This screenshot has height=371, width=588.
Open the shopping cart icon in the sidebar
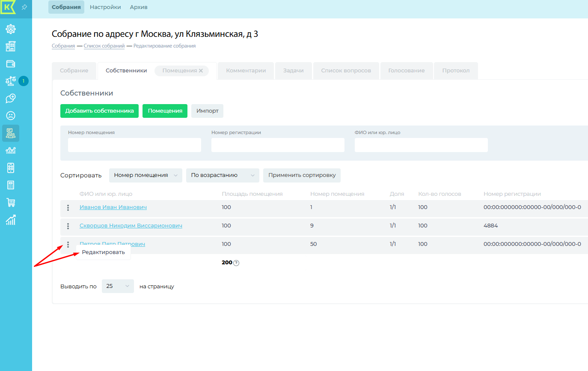pyautogui.click(x=11, y=202)
